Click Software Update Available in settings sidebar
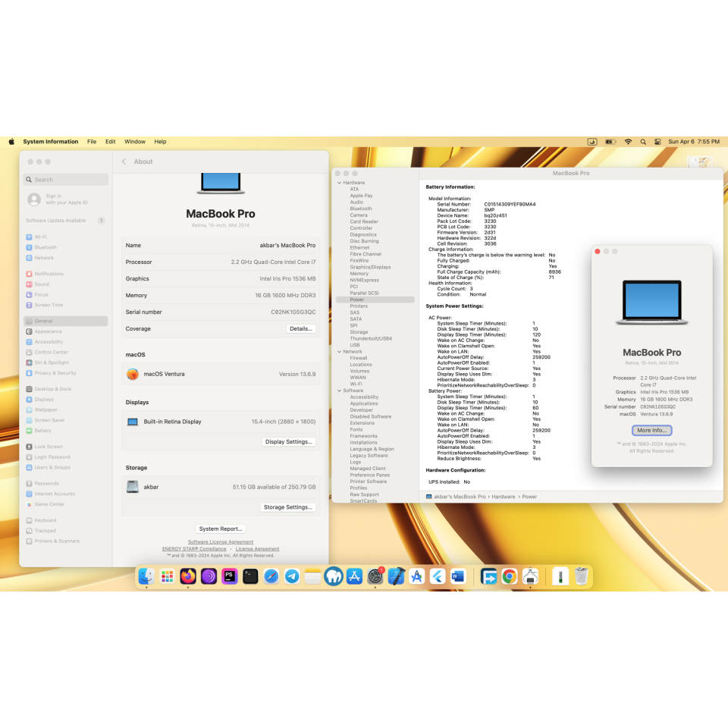Image resolution: width=728 pixels, height=728 pixels. click(65, 221)
